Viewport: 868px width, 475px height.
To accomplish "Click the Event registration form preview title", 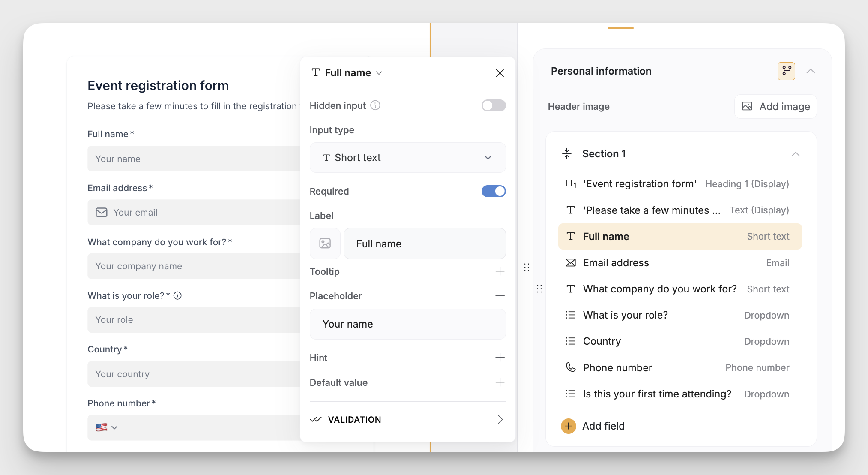I will [158, 85].
